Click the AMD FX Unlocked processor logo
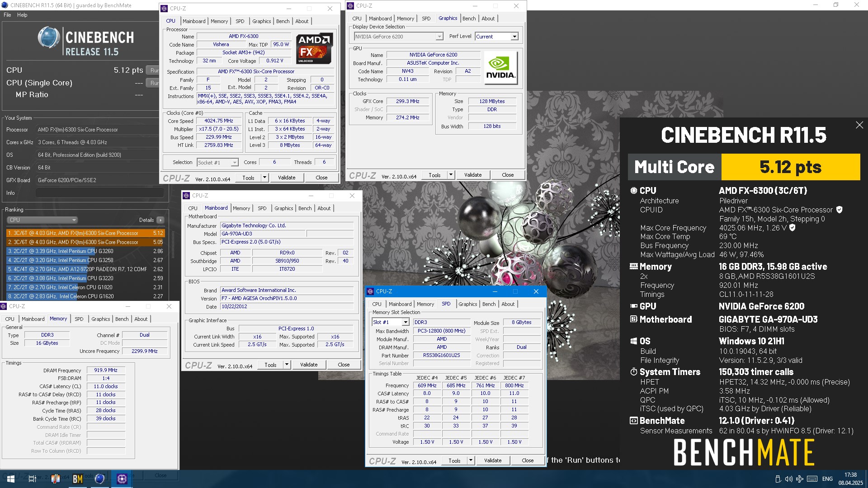868x488 pixels. tap(314, 48)
